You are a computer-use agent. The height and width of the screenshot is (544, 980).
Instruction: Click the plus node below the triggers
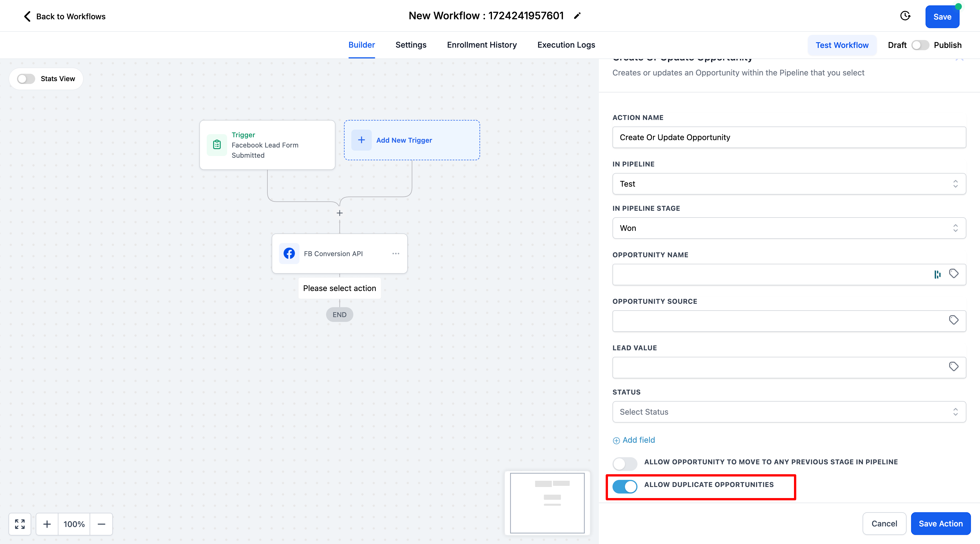[340, 213]
